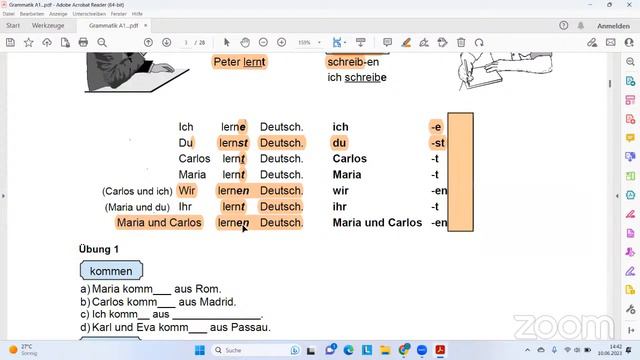Click the highlighted 'Maria und Carlos' text

[159, 222]
